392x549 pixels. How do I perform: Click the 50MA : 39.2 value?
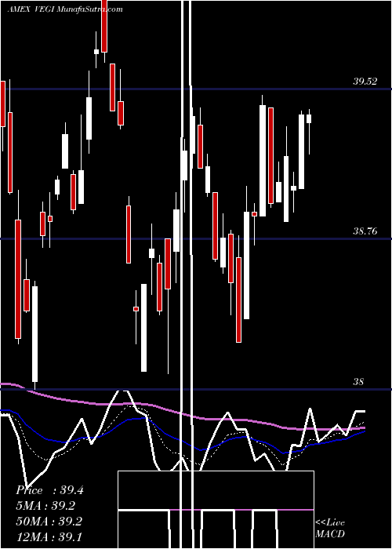49,522
